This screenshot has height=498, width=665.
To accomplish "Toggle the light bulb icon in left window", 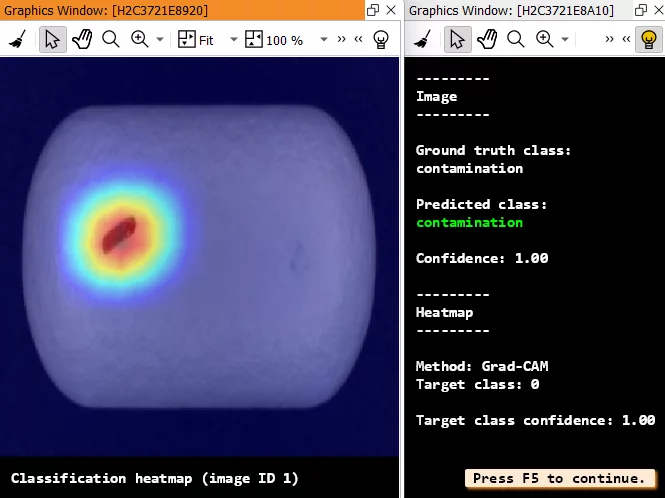I will (x=381, y=40).
